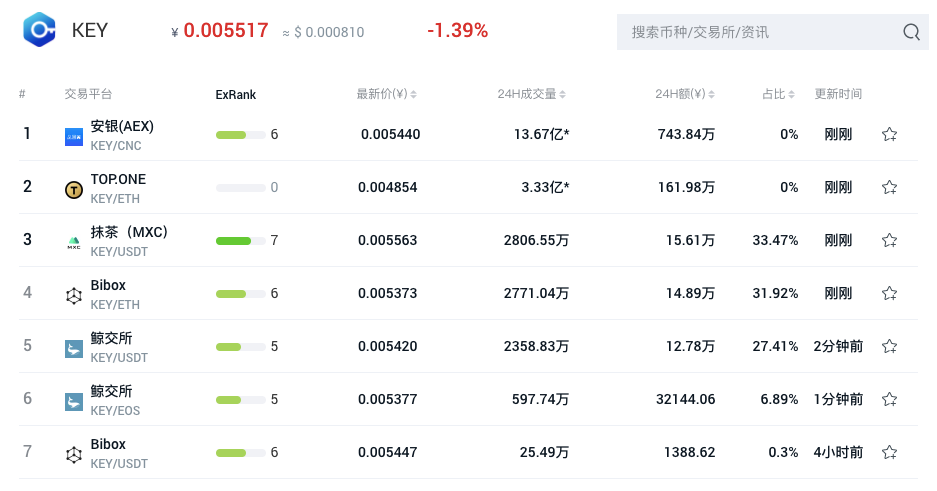Screen dimensions: 937x491
Task: Favorite the TOP.ONE KEY/ETH row star
Action: [889, 188]
